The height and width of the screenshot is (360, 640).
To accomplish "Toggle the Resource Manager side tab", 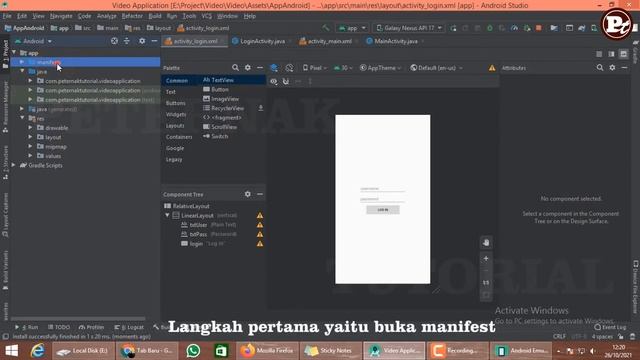I will point(5,107).
